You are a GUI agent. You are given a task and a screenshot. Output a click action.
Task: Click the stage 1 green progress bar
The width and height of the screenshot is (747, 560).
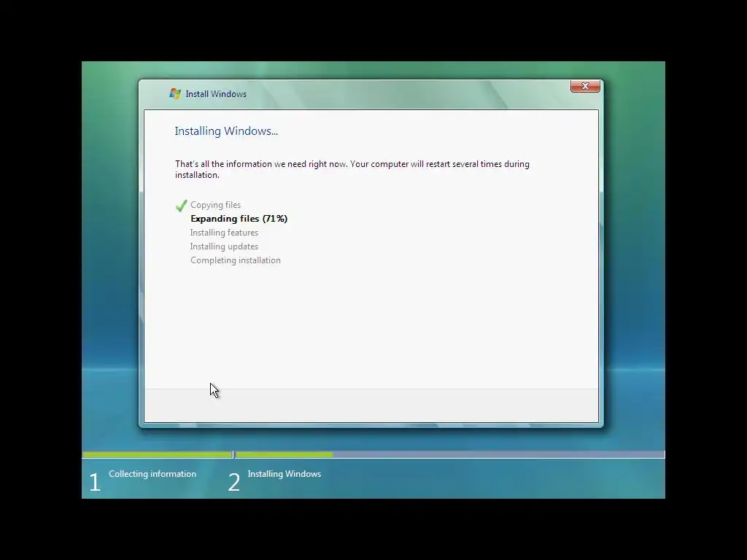click(x=158, y=455)
